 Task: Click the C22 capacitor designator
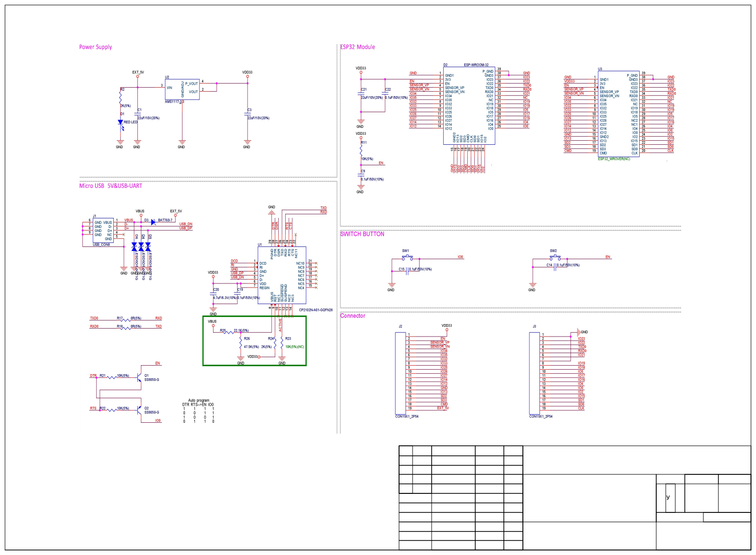pyautogui.click(x=388, y=90)
